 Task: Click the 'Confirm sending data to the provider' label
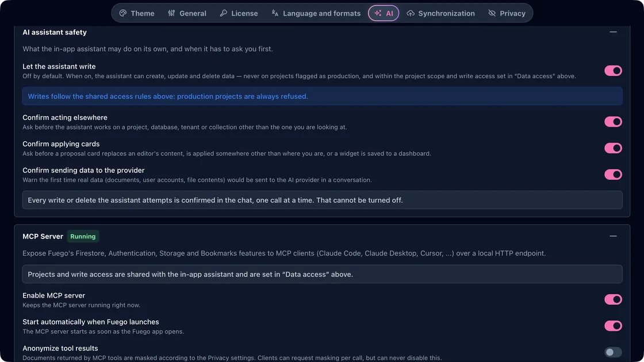point(83,170)
